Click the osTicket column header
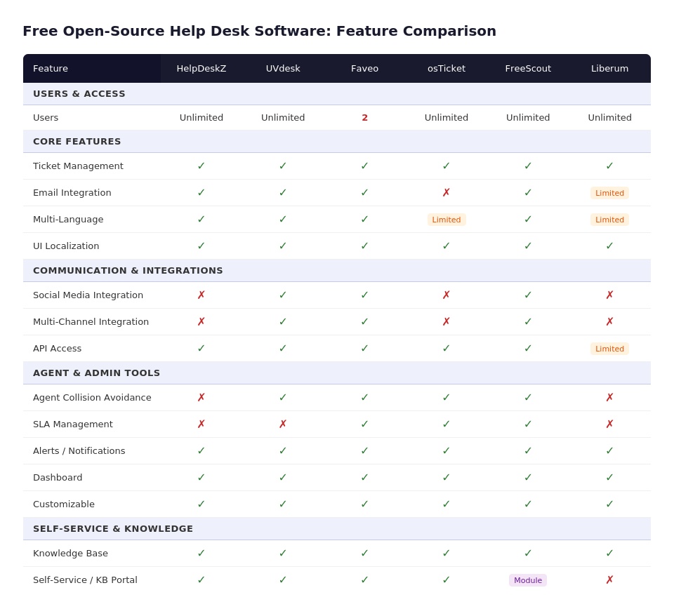Image resolution: width=674 pixels, height=616 pixels. pyautogui.click(x=447, y=68)
